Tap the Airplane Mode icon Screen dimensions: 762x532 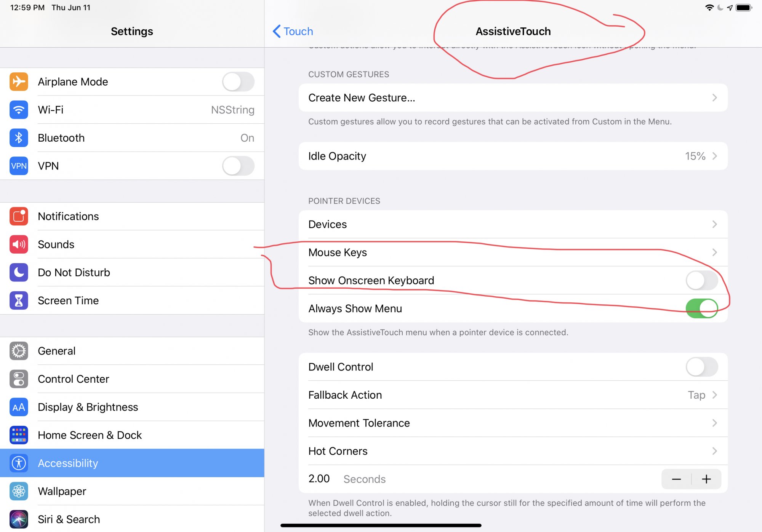[x=19, y=81]
